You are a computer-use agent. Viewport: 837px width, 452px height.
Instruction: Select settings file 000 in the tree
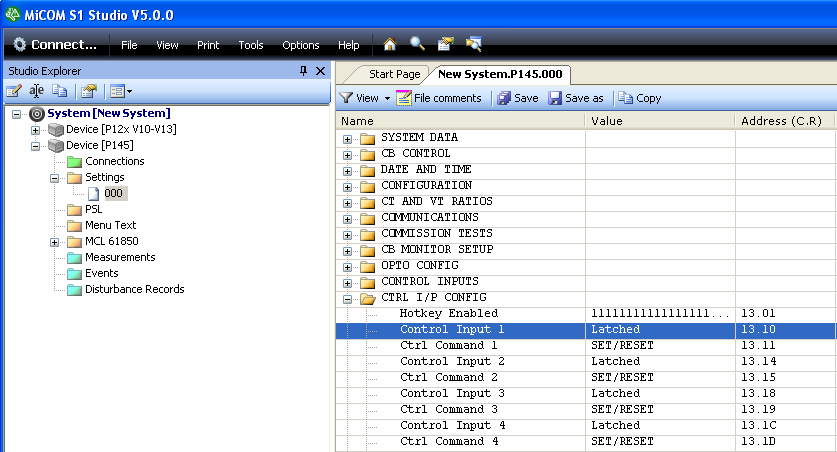[113, 193]
